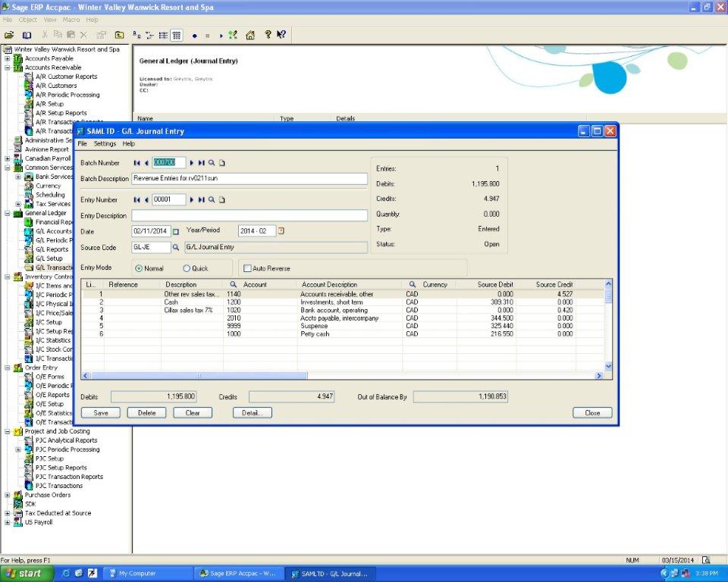Viewport: 728px width, 582px height.
Task: Click the empty Entry Description field
Action: pyautogui.click(x=249, y=215)
